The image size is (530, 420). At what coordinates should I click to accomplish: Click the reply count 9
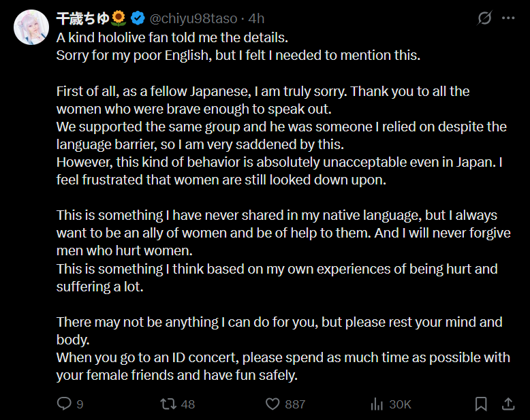pos(80,404)
